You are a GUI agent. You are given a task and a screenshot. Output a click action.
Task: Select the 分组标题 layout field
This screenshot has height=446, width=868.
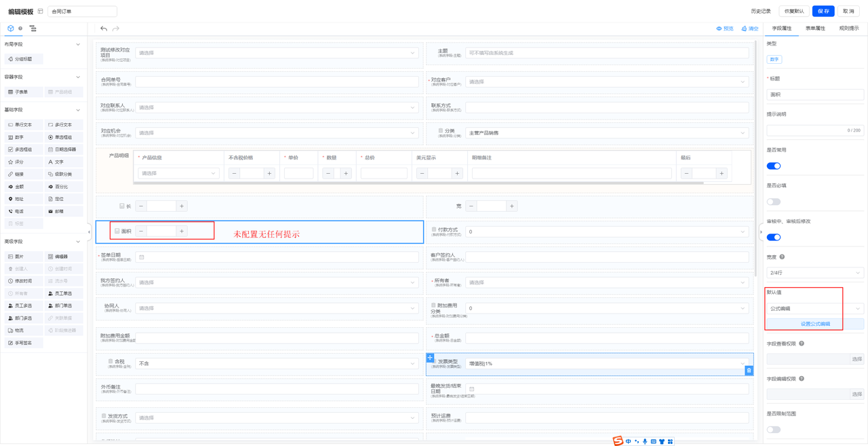pyautogui.click(x=24, y=59)
